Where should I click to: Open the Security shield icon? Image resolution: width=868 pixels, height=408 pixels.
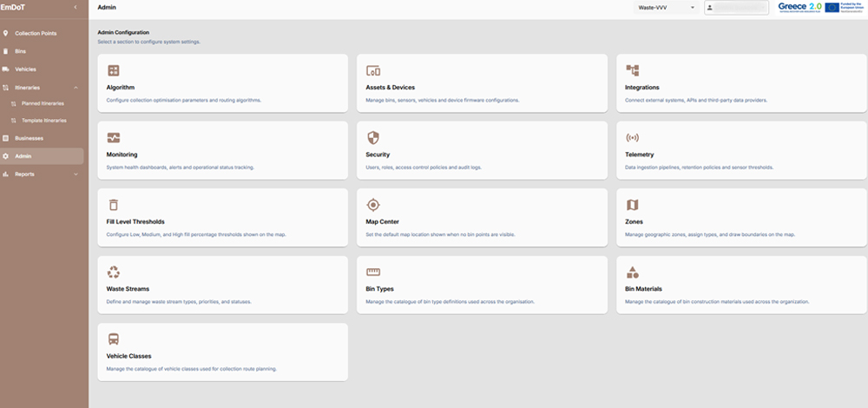point(373,138)
